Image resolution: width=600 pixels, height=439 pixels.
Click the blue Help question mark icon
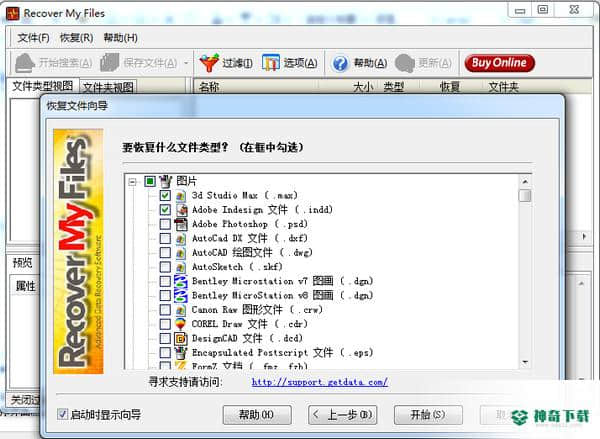coord(340,63)
